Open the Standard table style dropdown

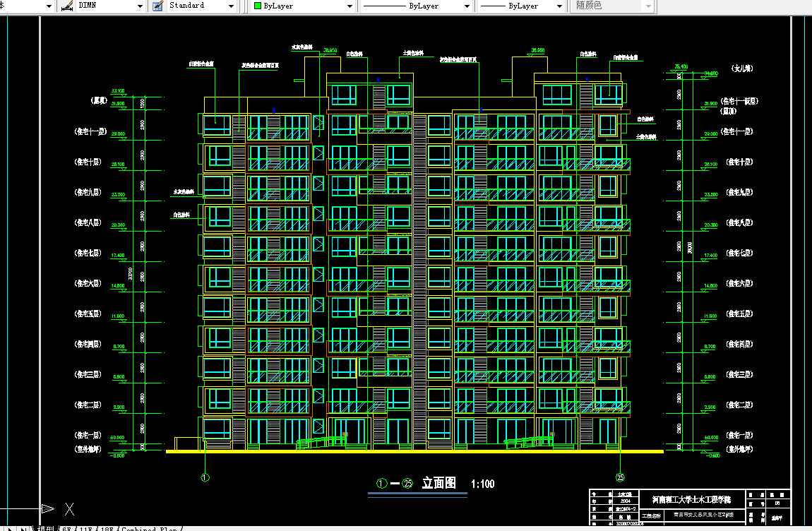(x=231, y=6)
